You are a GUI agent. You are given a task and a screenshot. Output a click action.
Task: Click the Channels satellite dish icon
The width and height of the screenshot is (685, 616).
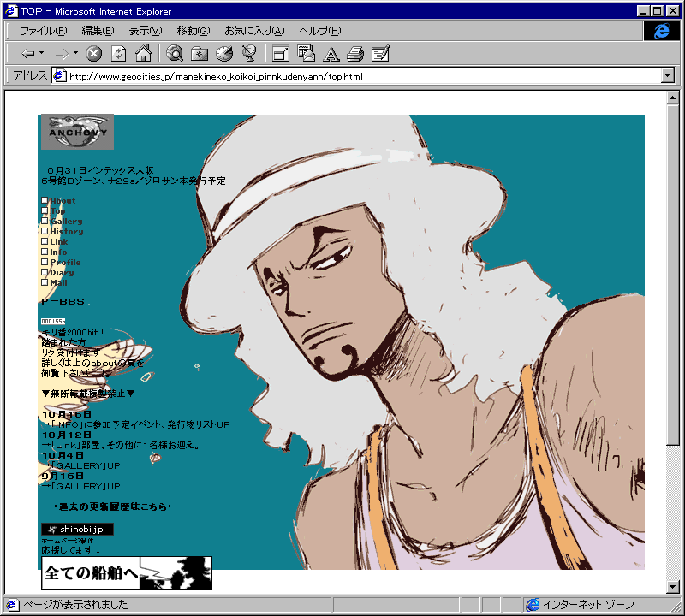tap(249, 54)
